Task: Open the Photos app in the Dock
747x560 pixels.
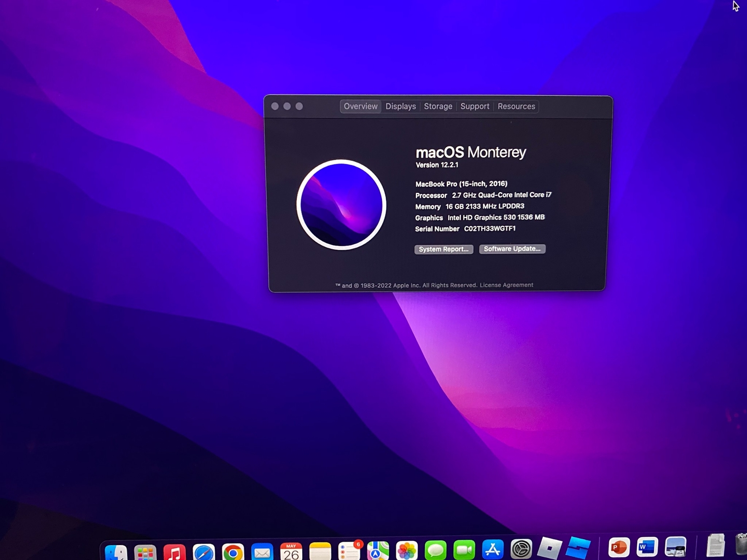Action: pyautogui.click(x=407, y=551)
